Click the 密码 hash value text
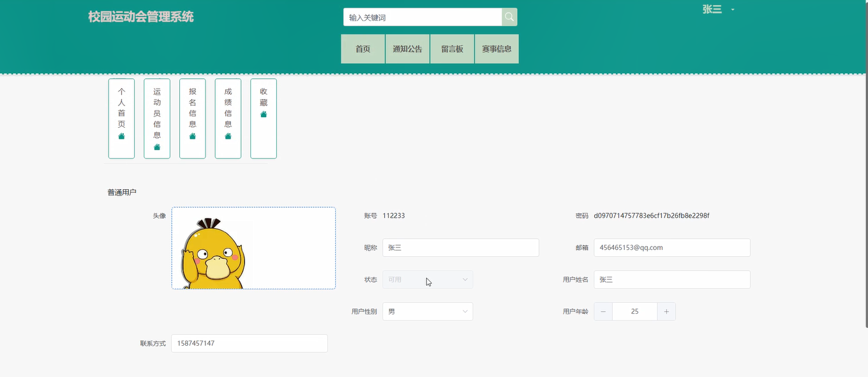This screenshot has height=377, width=868. tap(652, 215)
